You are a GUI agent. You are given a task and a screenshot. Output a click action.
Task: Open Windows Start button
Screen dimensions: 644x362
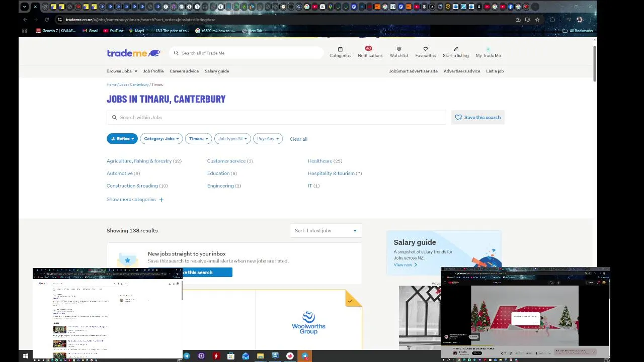click(x=25, y=356)
